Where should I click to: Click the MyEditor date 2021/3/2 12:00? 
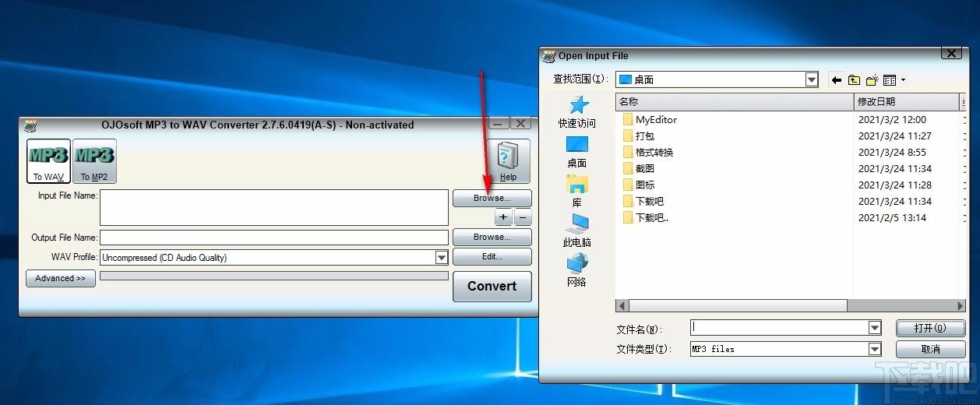point(892,119)
